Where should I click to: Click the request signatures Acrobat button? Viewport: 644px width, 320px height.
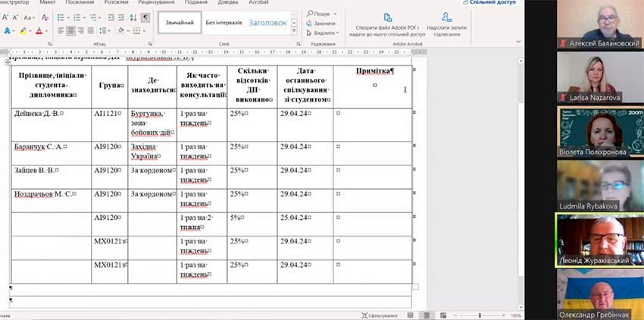click(446, 25)
